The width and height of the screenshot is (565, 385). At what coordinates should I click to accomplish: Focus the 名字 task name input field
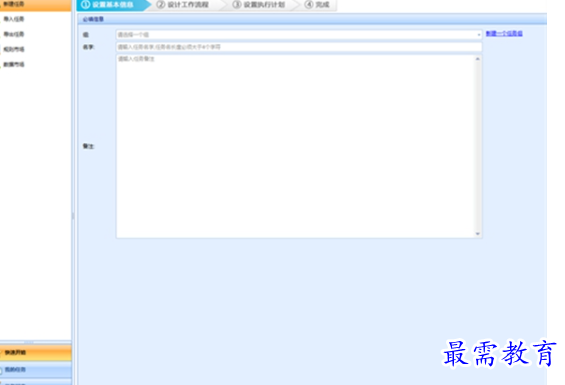299,47
